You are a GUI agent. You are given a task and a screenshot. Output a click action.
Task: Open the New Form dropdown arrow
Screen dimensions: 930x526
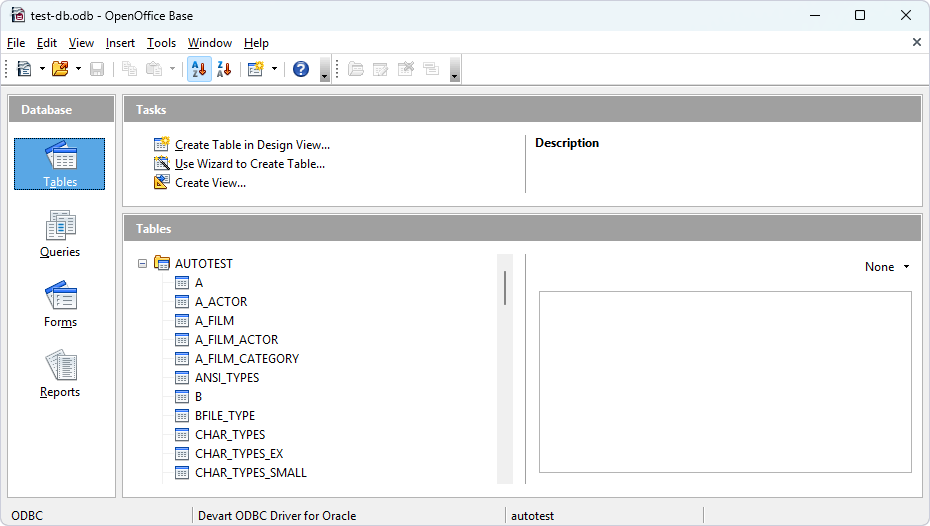[274, 69]
